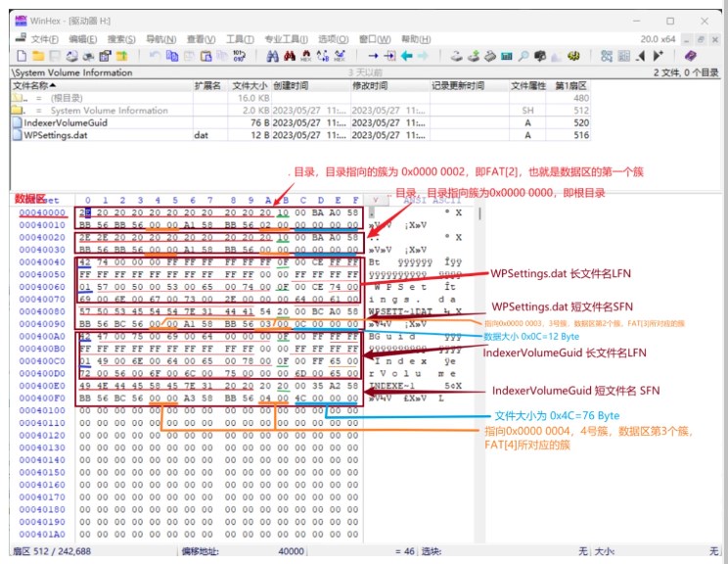The image size is (728, 564).
Task: Click the WinHex title bar app icon
Action: 21,21
